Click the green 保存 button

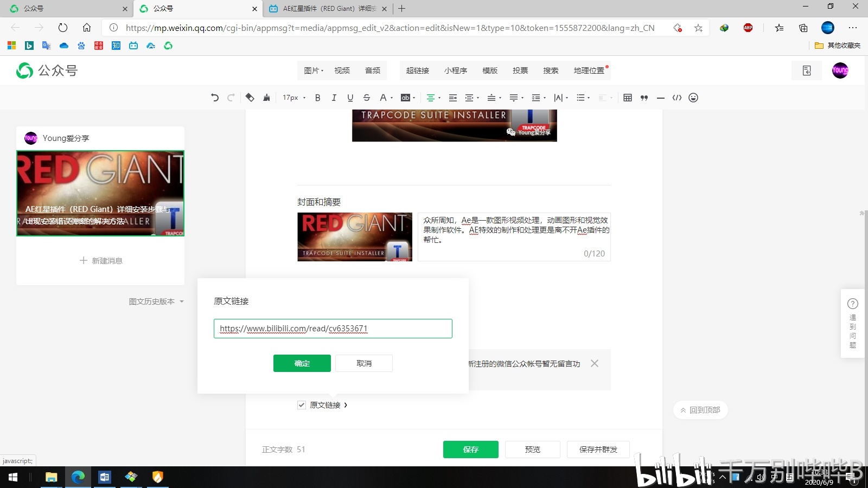[471, 450]
